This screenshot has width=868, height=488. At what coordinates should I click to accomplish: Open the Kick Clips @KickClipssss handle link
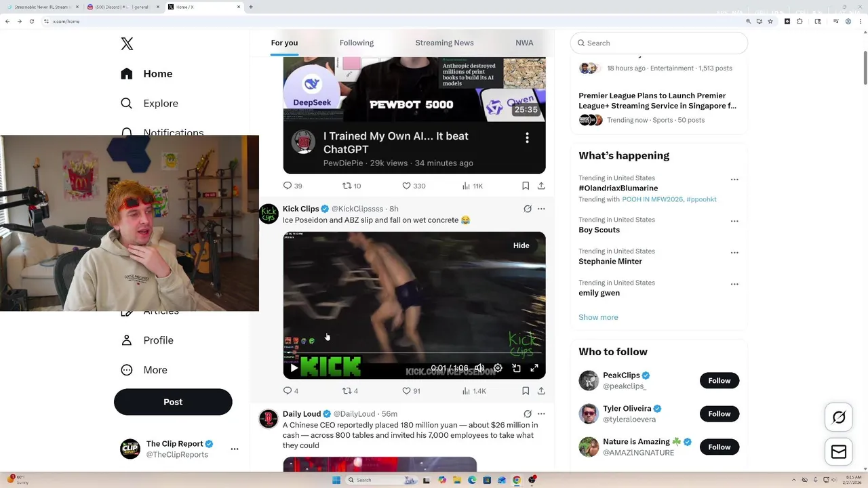tap(357, 209)
